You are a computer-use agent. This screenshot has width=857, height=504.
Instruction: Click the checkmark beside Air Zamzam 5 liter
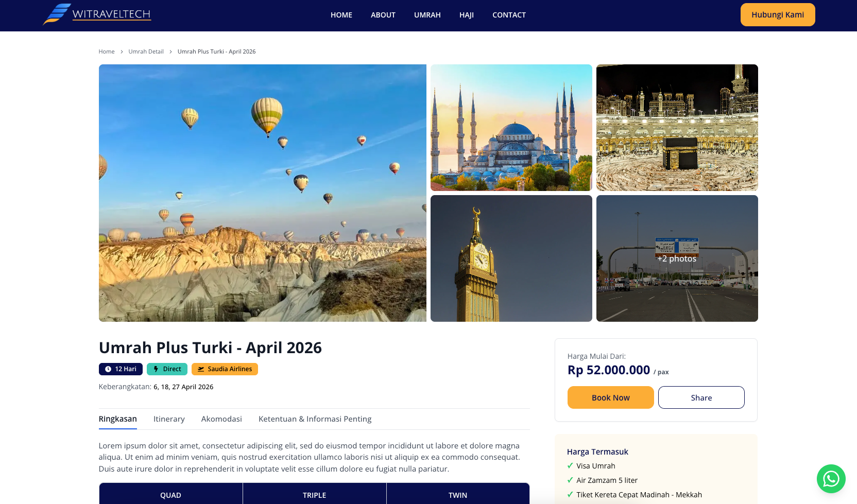[570, 480]
